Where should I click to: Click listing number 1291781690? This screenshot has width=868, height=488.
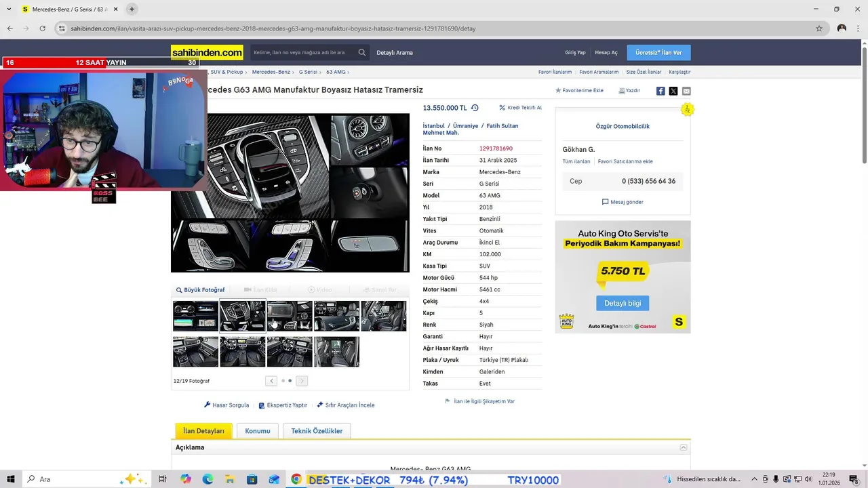pyautogui.click(x=496, y=148)
